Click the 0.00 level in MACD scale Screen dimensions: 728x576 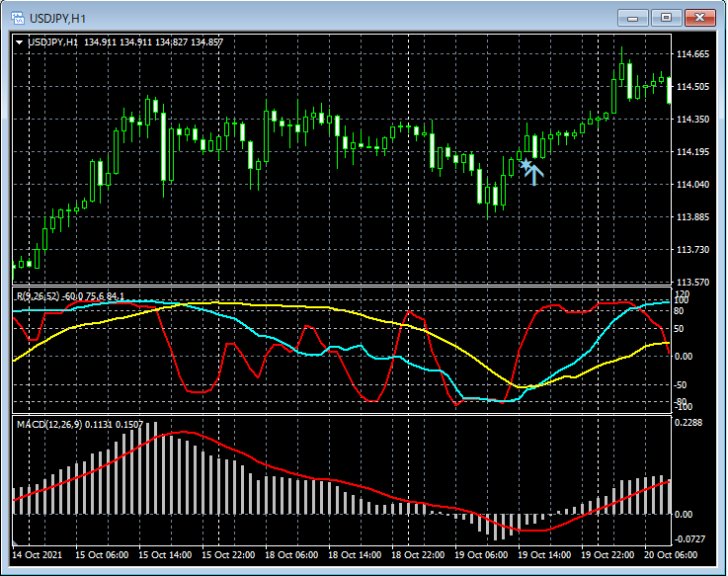tap(684, 514)
